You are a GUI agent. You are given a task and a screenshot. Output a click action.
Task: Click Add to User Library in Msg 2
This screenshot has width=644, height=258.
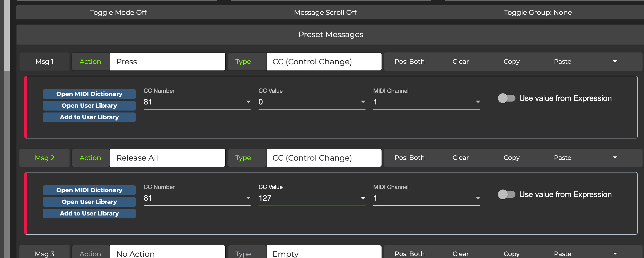pos(89,214)
